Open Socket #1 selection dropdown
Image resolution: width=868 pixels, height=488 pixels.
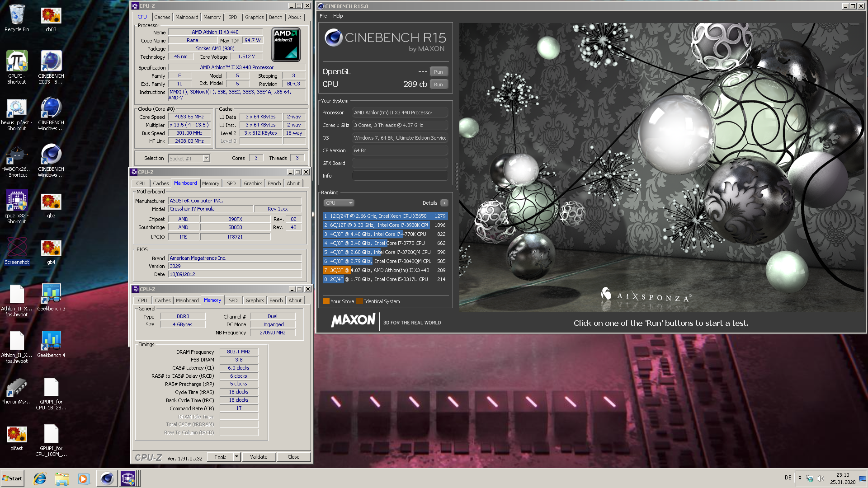click(x=189, y=159)
